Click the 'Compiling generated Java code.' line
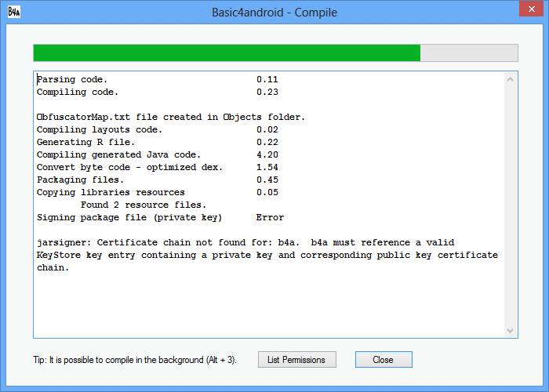Viewport: 549px width, 392px height. 158,154
